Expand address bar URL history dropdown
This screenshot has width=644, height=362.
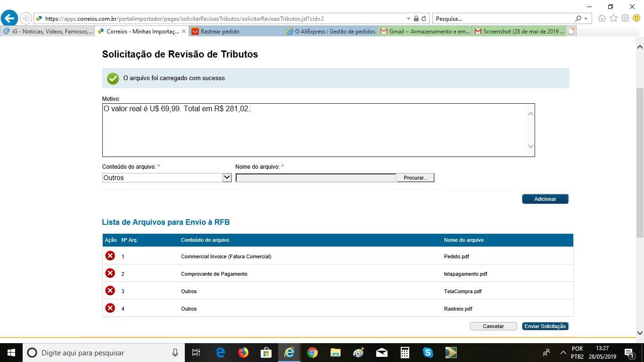(408, 19)
